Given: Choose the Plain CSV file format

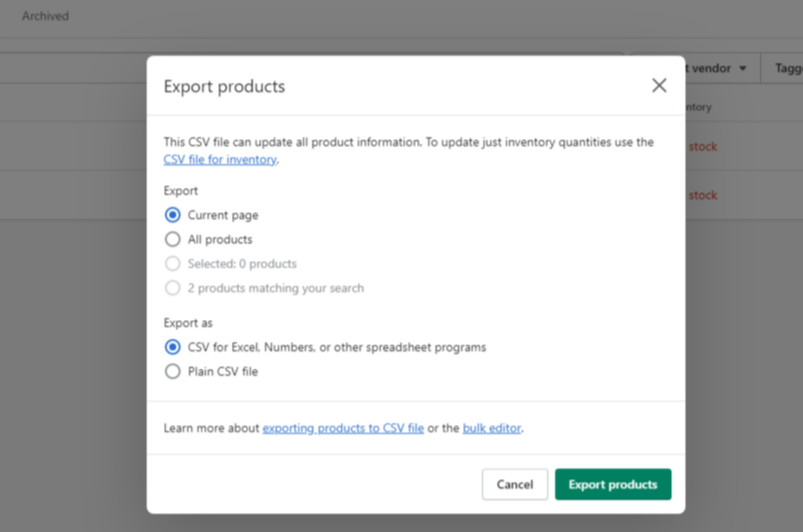Looking at the screenshot, I should click(173, 372).
